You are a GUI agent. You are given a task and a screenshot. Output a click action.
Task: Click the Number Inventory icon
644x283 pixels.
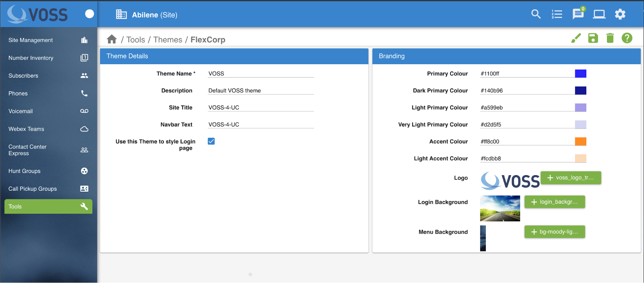click(x=84, y=58)
